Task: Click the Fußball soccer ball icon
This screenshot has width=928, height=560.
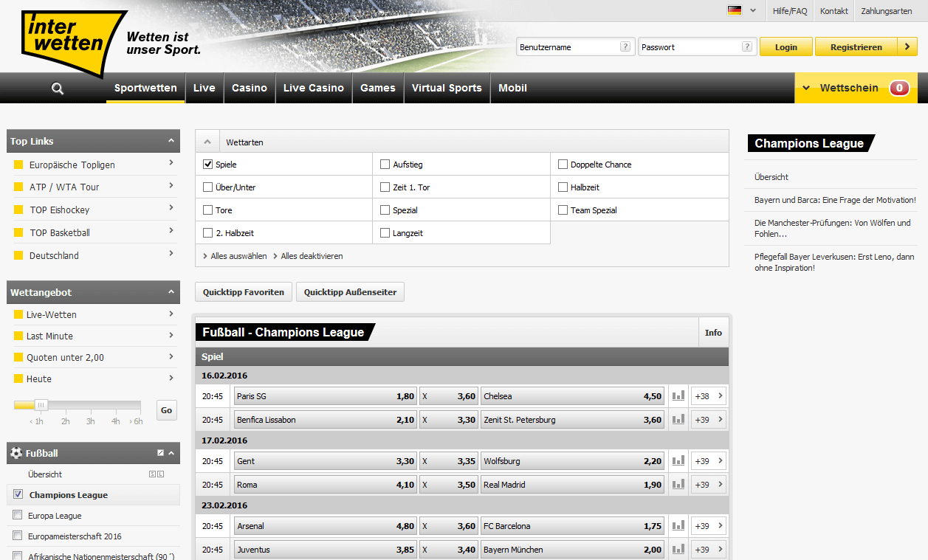Action: pyautogui.click(x=16, y=453)
